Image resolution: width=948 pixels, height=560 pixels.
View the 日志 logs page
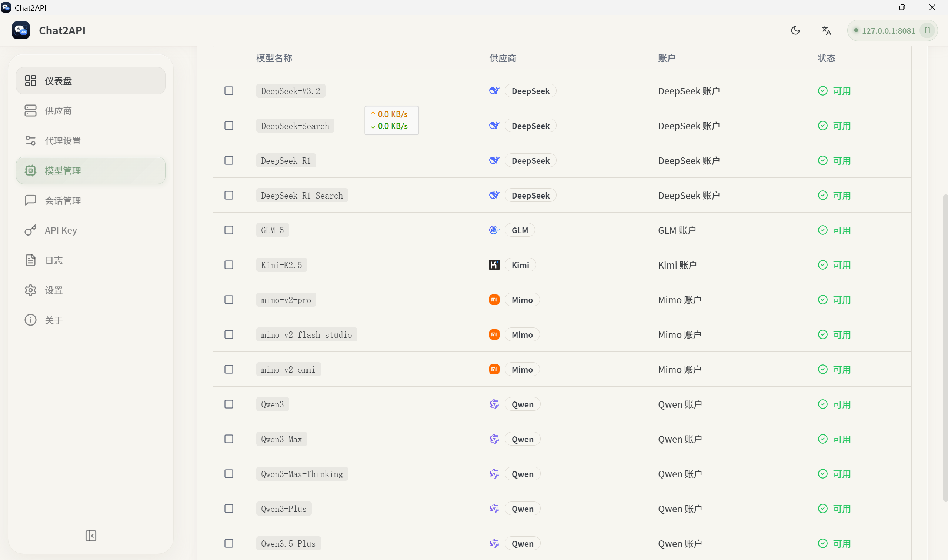tap(90, 260)
